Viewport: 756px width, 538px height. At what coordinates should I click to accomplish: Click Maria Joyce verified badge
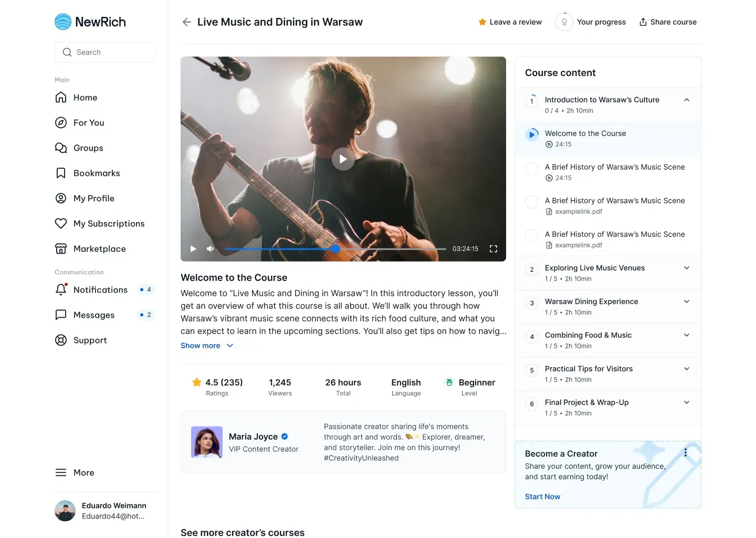tap(285, 436)
